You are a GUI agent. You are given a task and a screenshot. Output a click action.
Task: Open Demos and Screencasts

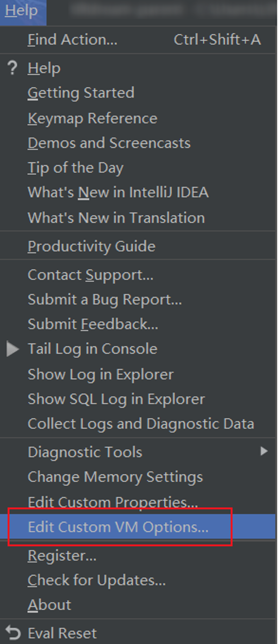[x=138, y=143]
